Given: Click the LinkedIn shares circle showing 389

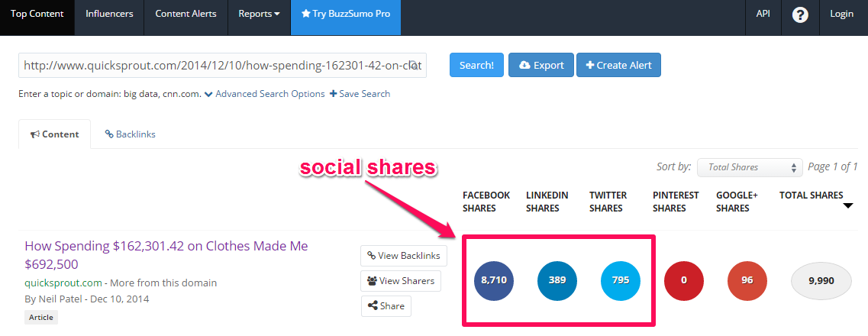Looking at the screenshot, I should (x=557, y=280).
